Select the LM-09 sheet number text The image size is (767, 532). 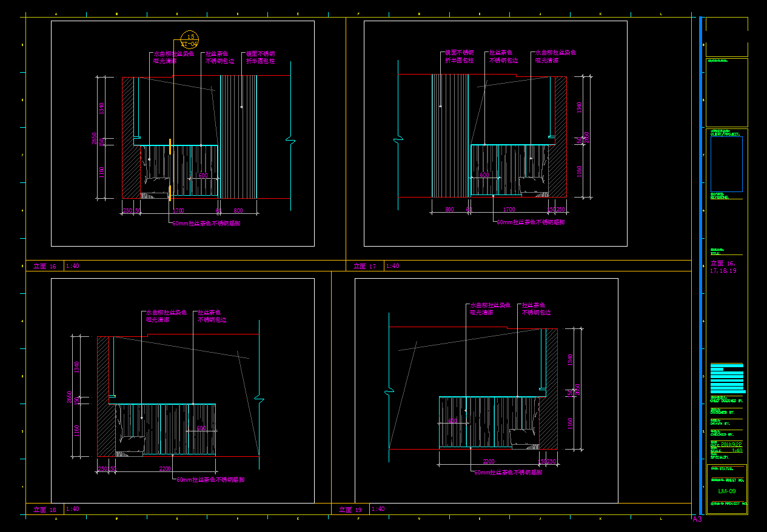726,491
